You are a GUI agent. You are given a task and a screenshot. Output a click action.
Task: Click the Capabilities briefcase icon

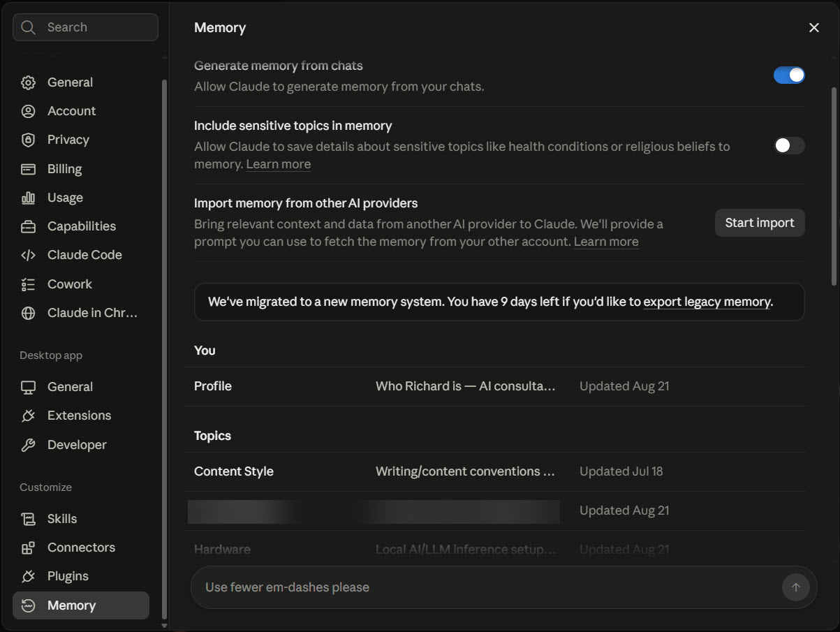coord(28,226)
